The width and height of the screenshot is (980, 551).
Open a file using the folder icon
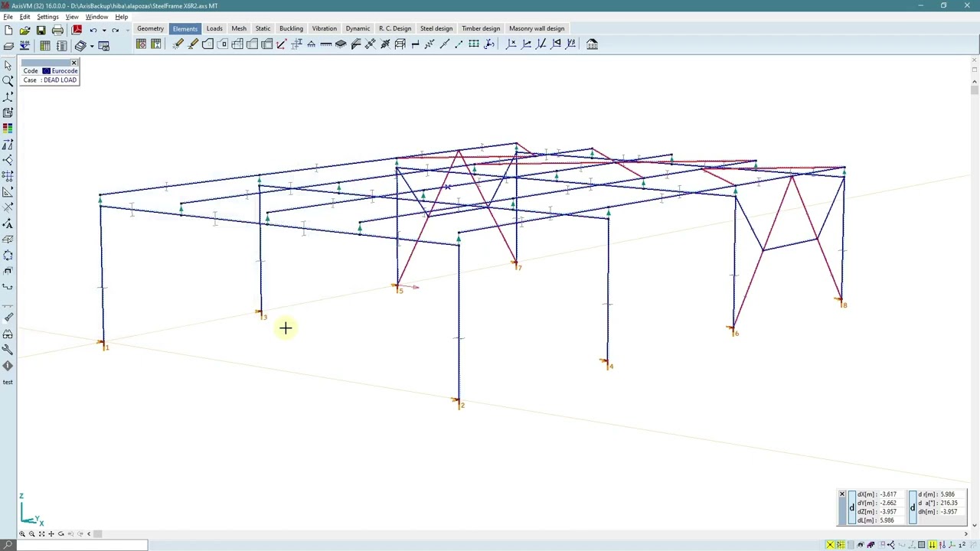(24, 30)
